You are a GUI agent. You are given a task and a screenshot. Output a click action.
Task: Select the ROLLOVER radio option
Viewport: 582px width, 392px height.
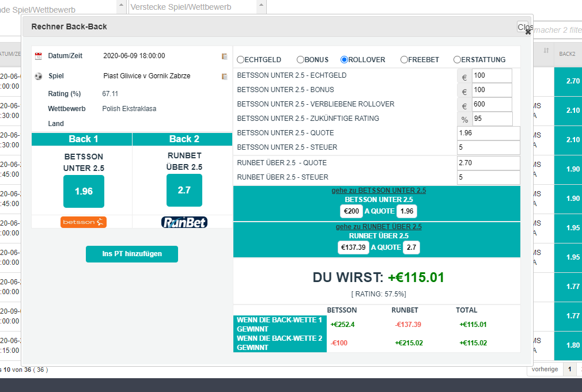click(344, 60)
